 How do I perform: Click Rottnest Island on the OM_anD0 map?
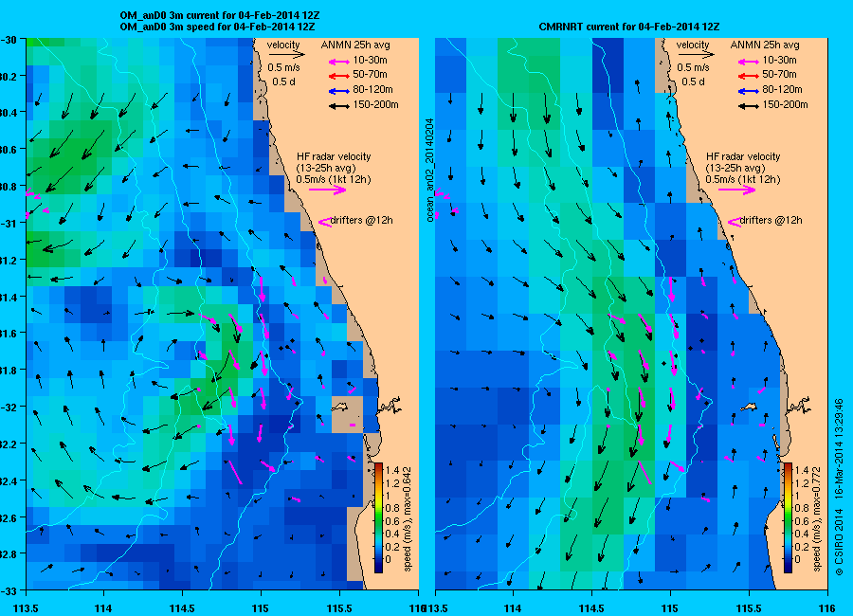[340, 407]
